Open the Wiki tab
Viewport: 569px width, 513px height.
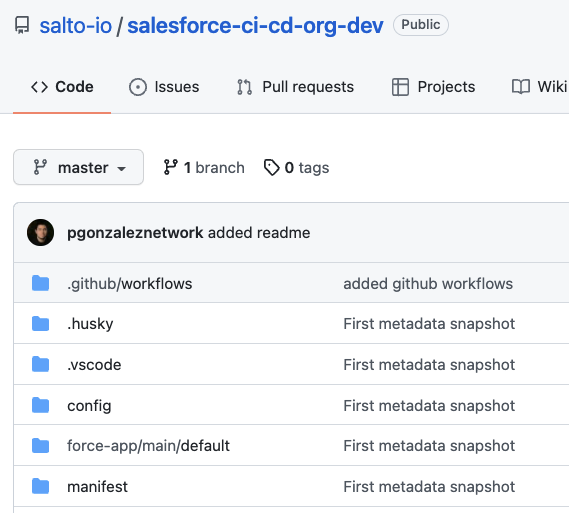click(x=539, y=87)
